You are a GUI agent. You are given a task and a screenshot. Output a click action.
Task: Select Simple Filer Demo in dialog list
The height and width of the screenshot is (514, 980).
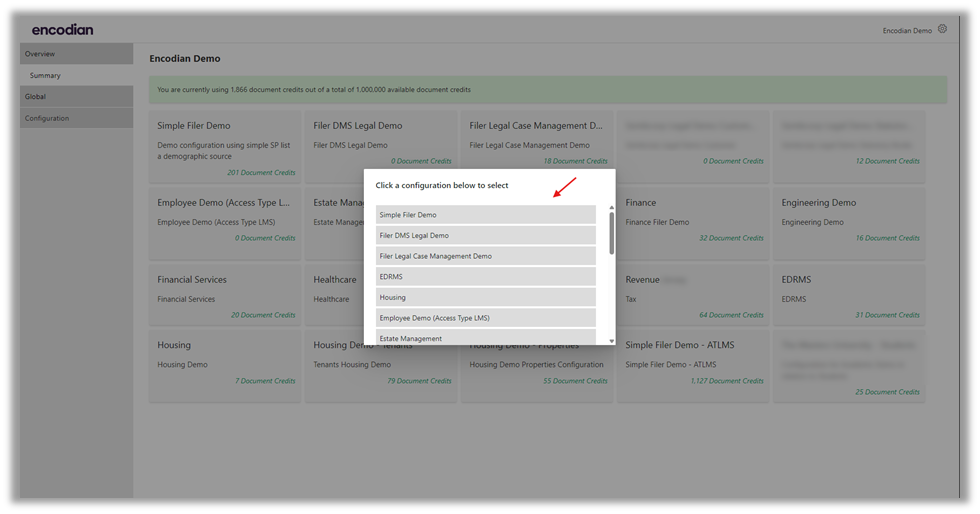tap(486, 215)
